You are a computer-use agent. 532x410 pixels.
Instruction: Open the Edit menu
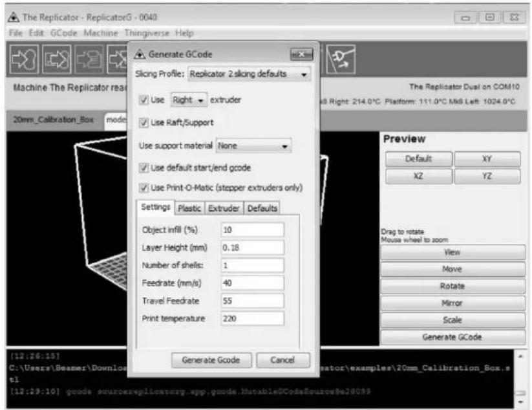[36, 33]
